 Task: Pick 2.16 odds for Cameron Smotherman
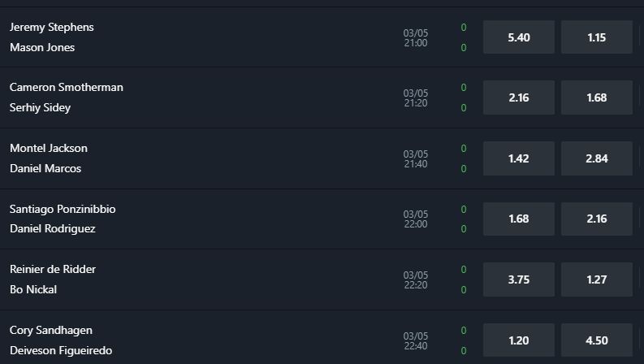(x=519, y=97)
